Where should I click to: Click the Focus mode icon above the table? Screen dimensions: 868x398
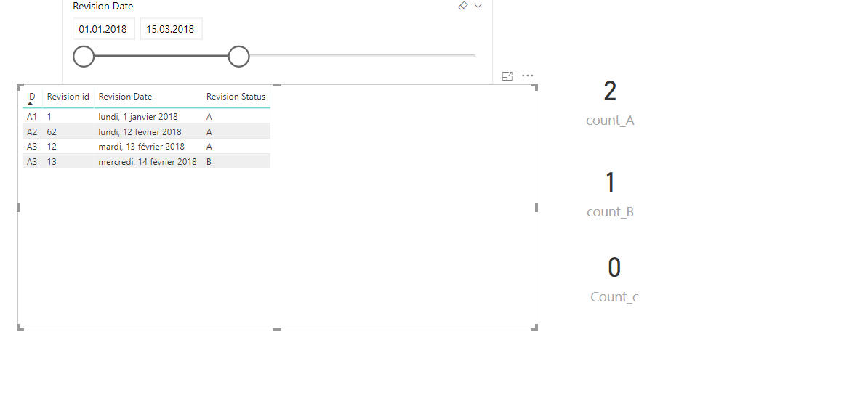(507, 76)
